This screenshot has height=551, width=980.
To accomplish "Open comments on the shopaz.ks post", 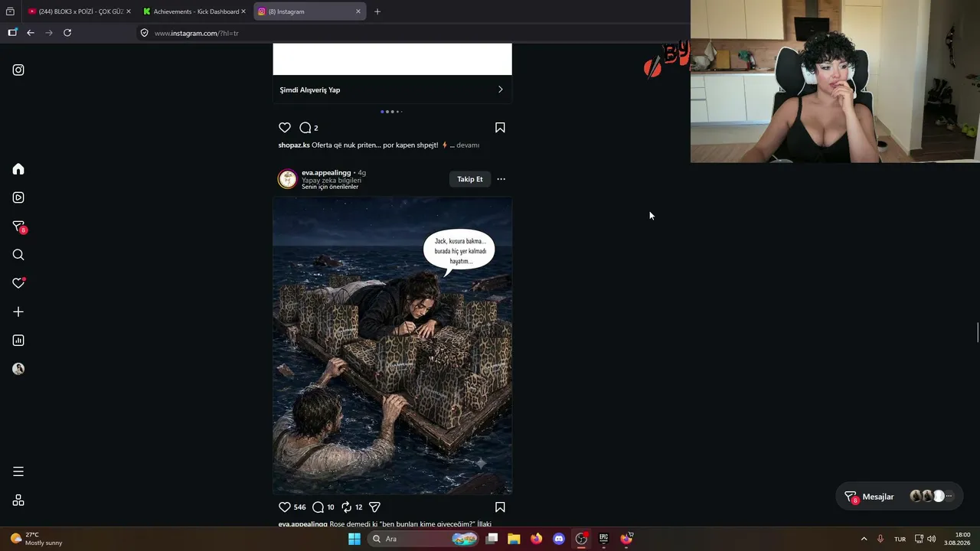I will [305, 128].
